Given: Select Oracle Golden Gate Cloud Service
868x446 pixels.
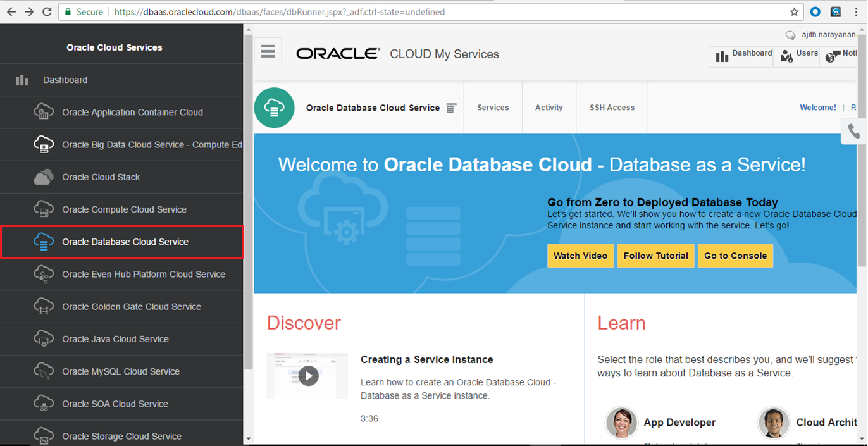Looking at the screenshot, I should [121, 306].
